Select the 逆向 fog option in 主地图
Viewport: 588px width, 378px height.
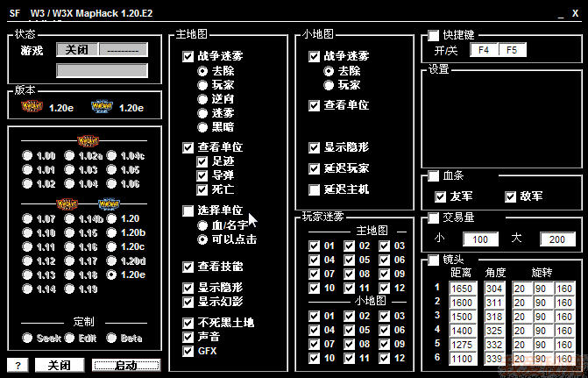pos(203,99)
